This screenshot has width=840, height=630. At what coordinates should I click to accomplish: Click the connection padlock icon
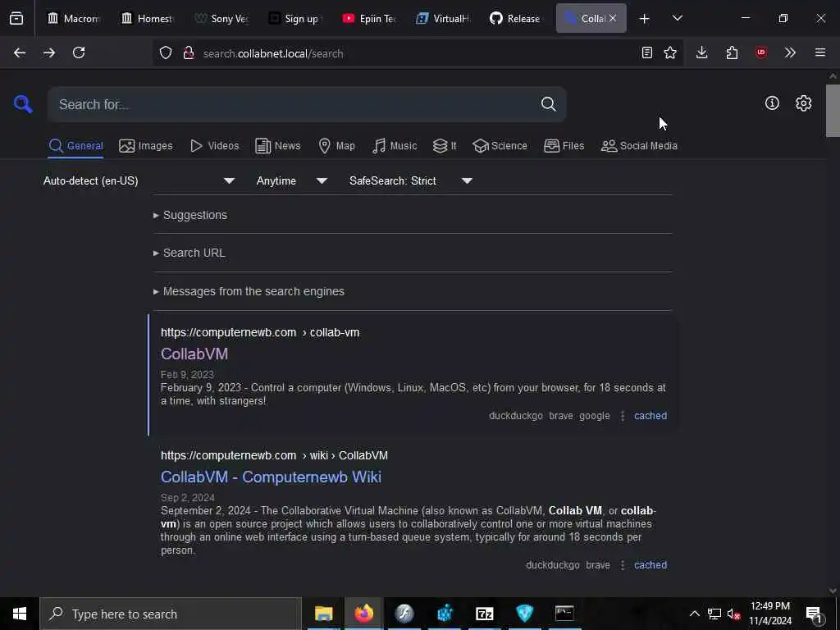(189, 53)
